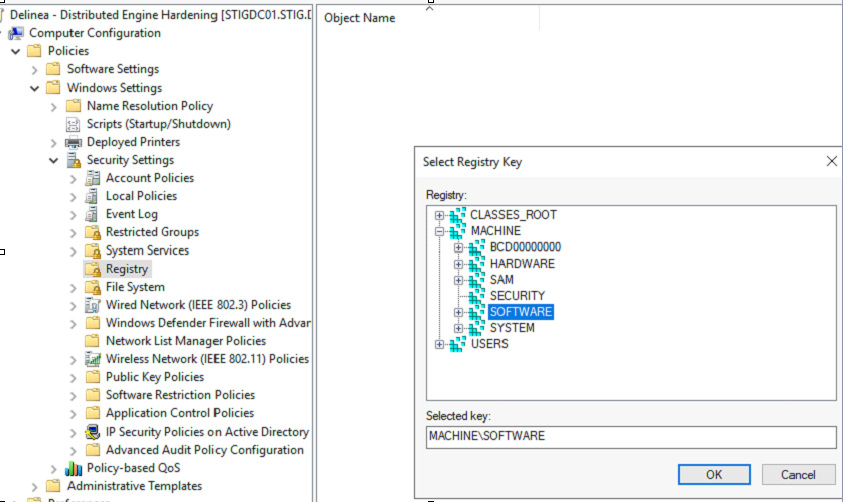Collapse the MACHINE registry node
The image size is (843, 502).
coord(439,231)
